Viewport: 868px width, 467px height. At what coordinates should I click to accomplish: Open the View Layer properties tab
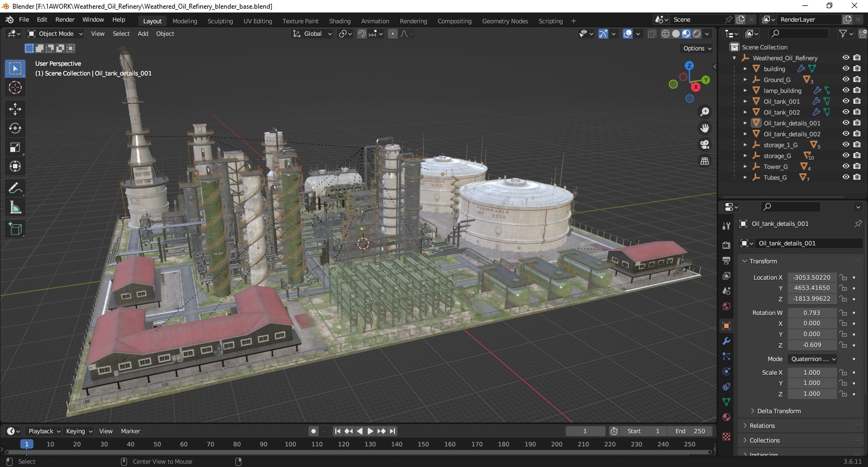tap(726, 276)
